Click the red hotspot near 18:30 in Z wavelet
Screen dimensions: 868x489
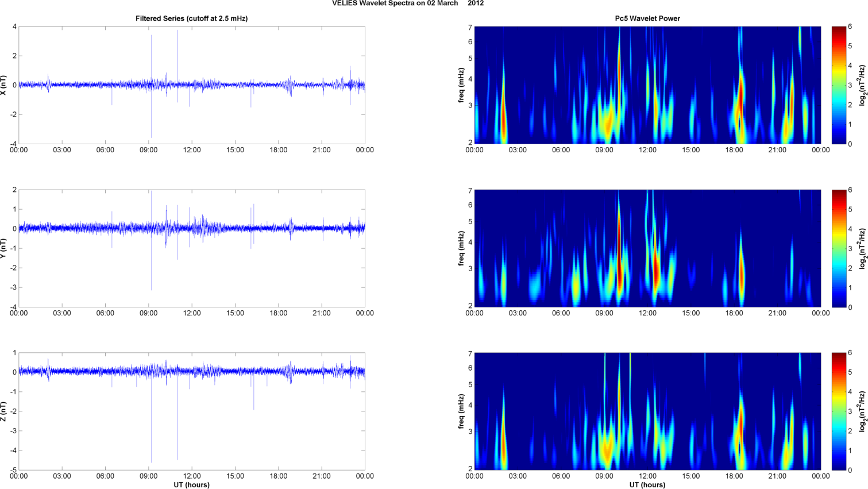point(741,422)
